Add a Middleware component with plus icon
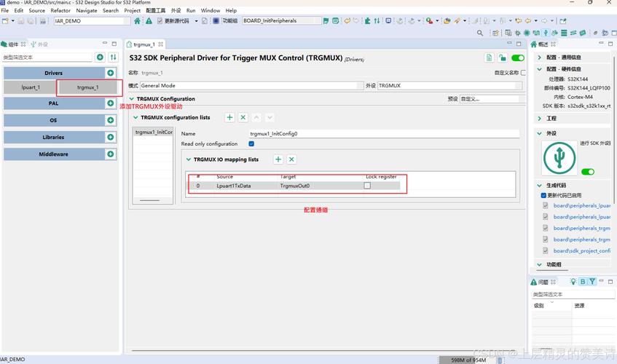 pos(111,154)
